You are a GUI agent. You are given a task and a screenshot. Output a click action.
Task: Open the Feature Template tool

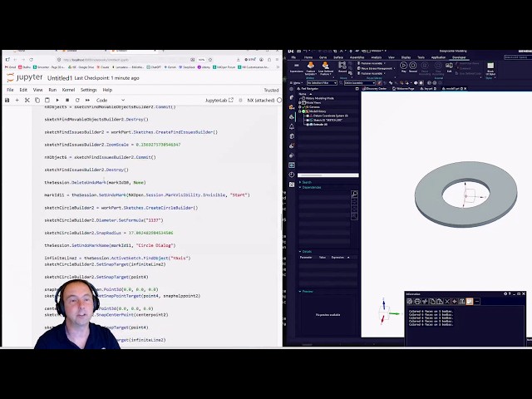[310, 68]
